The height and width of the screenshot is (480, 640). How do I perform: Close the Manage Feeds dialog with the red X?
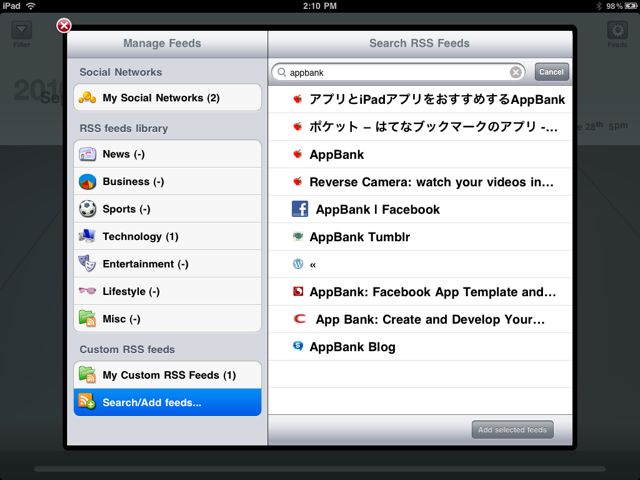[x=64, y=26]
